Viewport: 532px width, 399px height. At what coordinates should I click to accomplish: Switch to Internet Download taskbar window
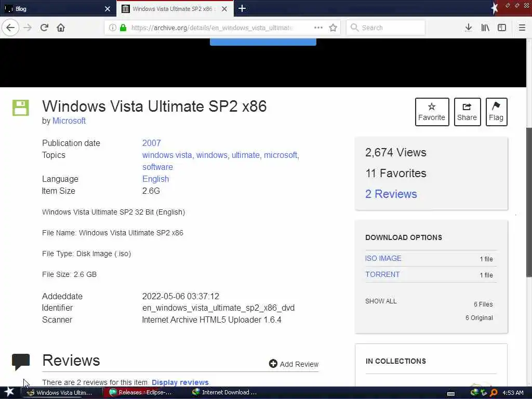point(225,393)
